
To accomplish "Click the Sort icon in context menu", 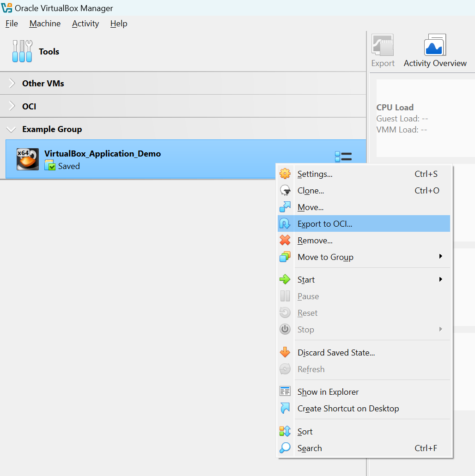I will pyautogui.click(x=285, y=431).
